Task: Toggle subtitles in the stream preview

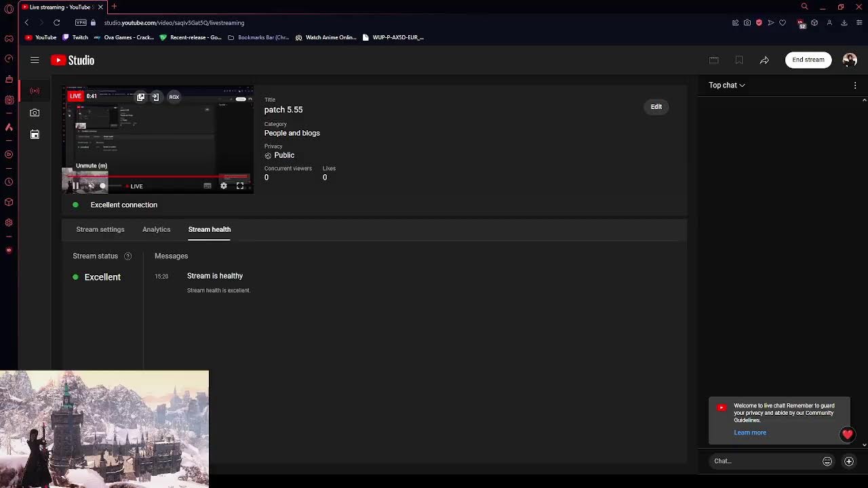Action: coord(208,186)
